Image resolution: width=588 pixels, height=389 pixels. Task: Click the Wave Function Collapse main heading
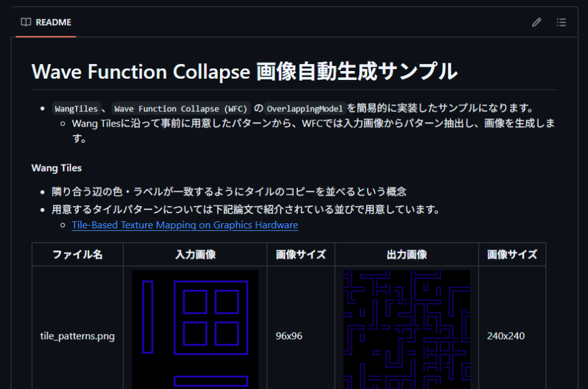[244, 71]
